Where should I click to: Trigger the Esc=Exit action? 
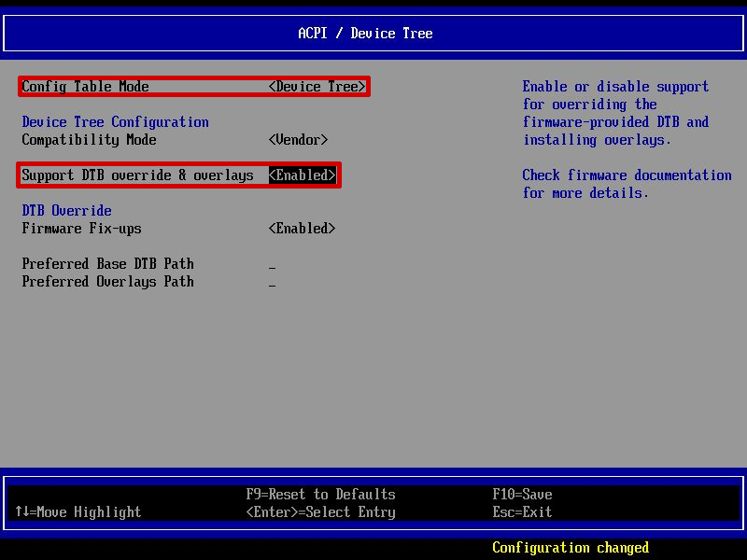click(518, 511)
